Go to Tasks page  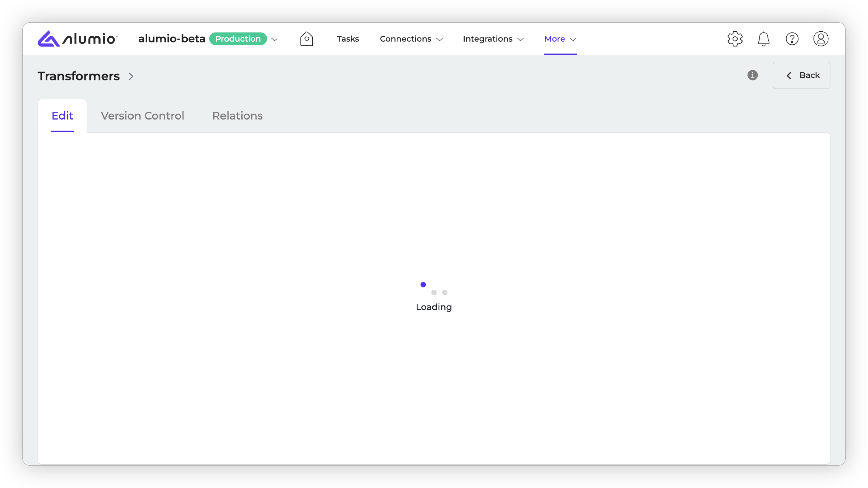(x=348, y=39)
